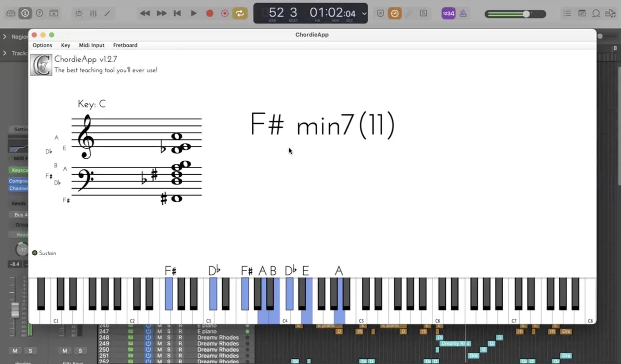Click the -8.4 volume value field
The image size is (621, 364).
click(15, 264)
